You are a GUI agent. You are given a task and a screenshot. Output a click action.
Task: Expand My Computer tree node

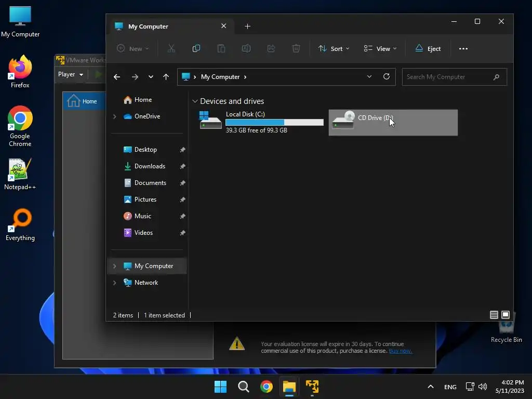coord(115,266)
